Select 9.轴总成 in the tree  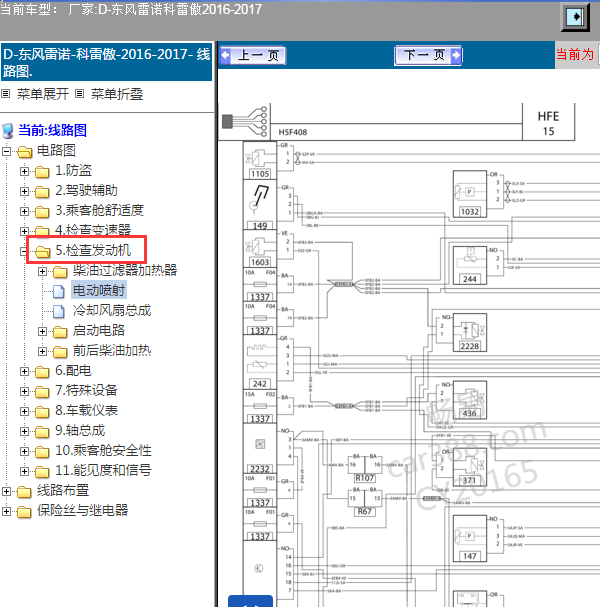point(80,431)
